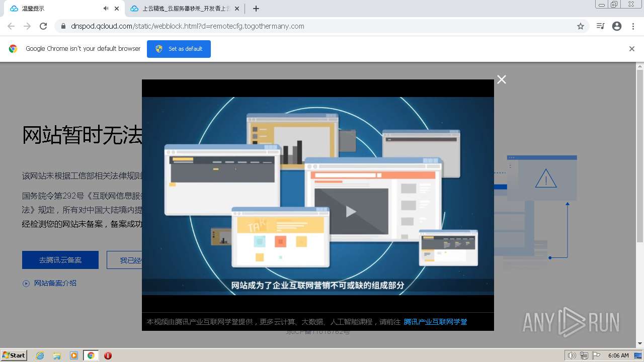The image size is (644, 362).
Task: Click the scrollbar up arrow
Action: (640, 66)
